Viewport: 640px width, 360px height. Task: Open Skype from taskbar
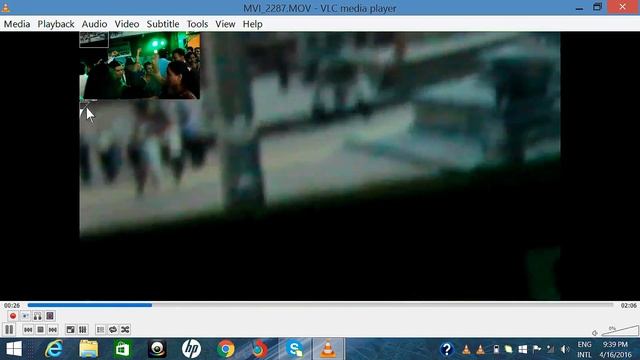[294, 349]
